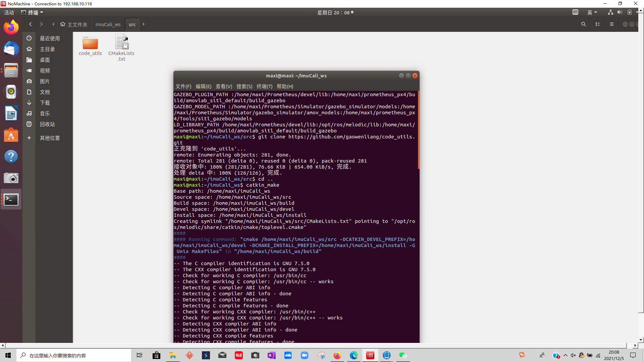Show hidden Windows system tray icons
The width and height of the screenshot is (644, 362).
[566, 355]
